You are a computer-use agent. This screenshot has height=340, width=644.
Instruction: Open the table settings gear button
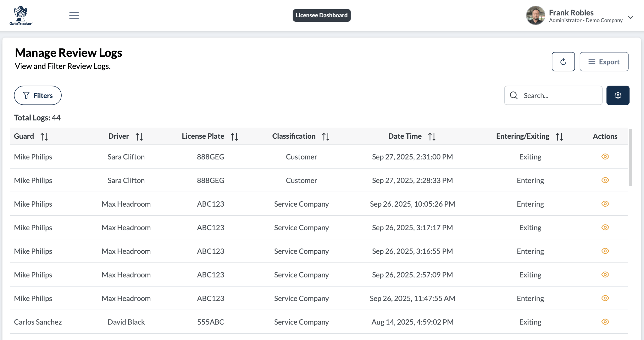618,95
